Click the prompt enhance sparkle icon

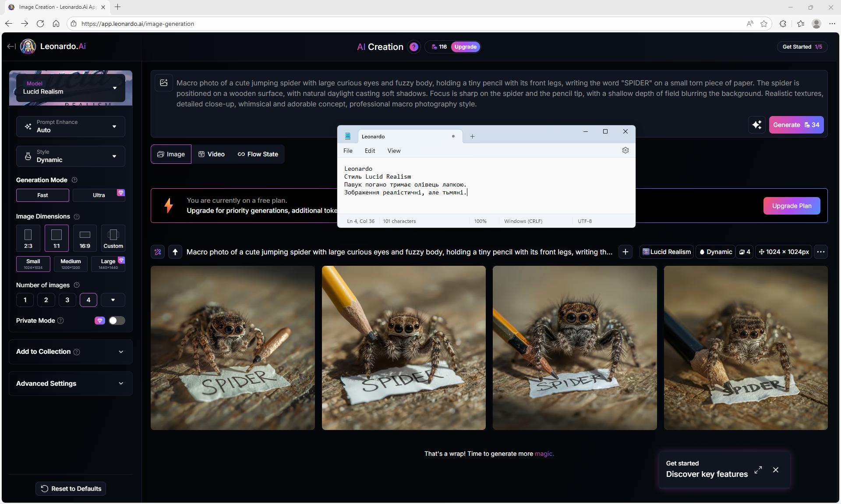[756, 125]
